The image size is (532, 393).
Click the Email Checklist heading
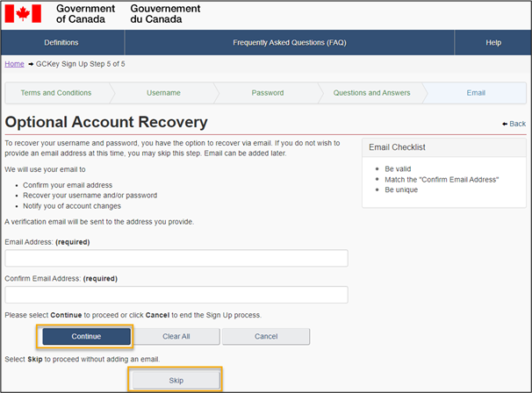pyautogui.click(x=397, y=147)
